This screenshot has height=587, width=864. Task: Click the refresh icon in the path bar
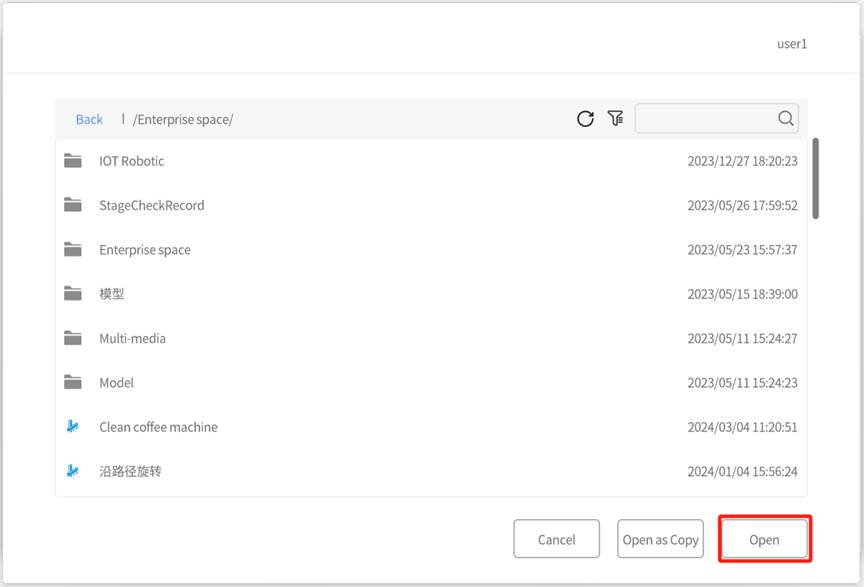(x=585, y=119)
